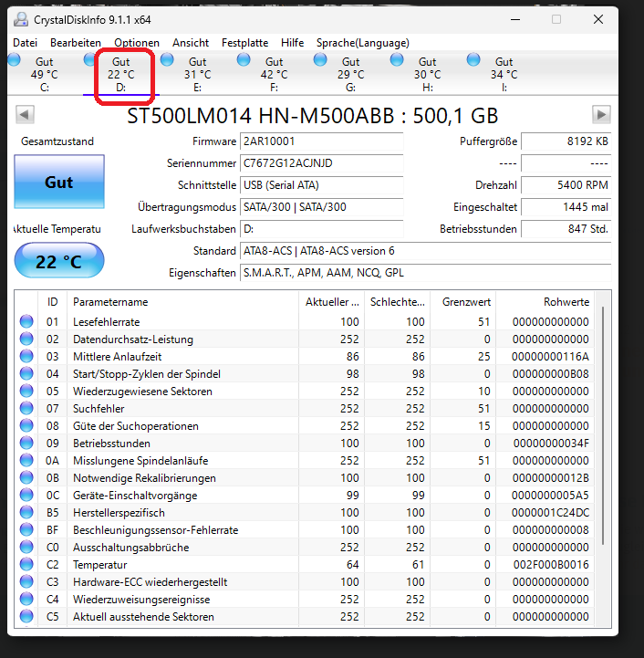Open the Ansicht menu
The width and height of the screenshot is (644, 658).
(191, 43)
